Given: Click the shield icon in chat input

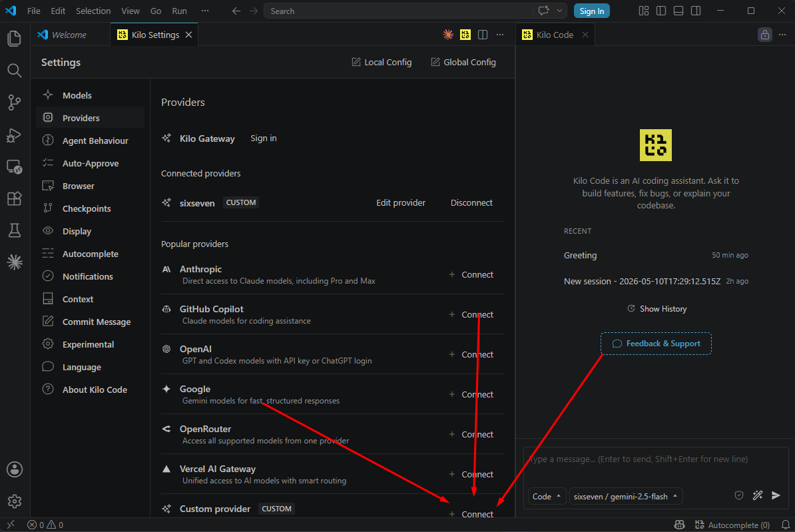Looking at the screenshot, I should [738, 495].
